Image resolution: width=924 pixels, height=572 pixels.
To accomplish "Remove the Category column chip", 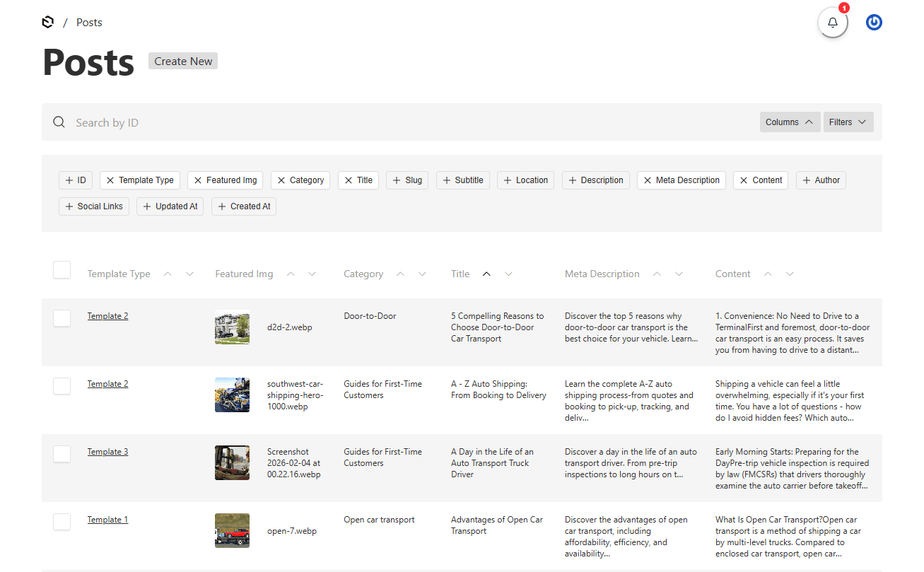I will [300, 180].
